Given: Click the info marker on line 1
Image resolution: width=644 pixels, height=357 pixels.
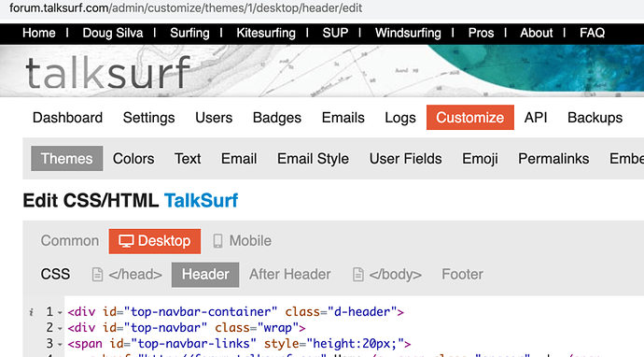Looking at the screenshot, I should (31, 312).
